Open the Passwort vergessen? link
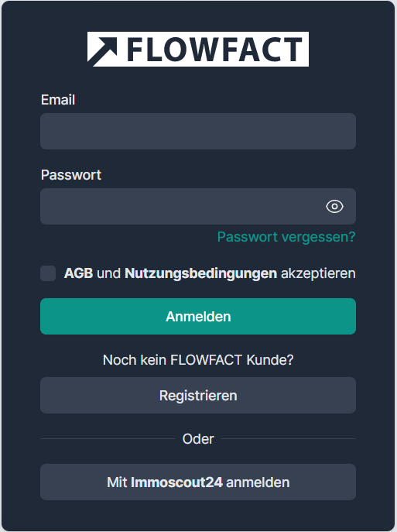The height and width of the screenshot is (532, 397). pyautogui.click(x=286, y=237)
